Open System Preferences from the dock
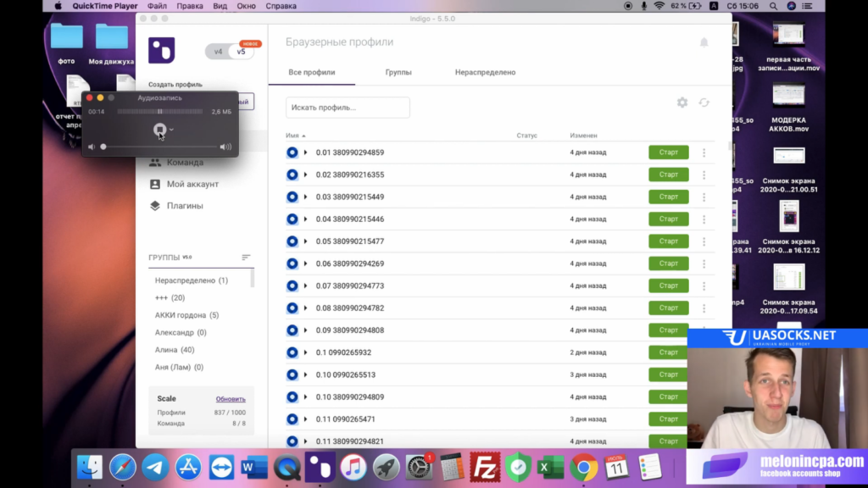868x488 pixels. click(x=419, y=468)
